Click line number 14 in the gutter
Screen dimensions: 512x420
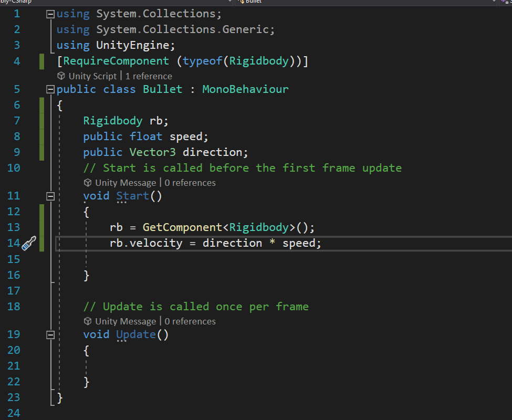click(x=14, y=243)
